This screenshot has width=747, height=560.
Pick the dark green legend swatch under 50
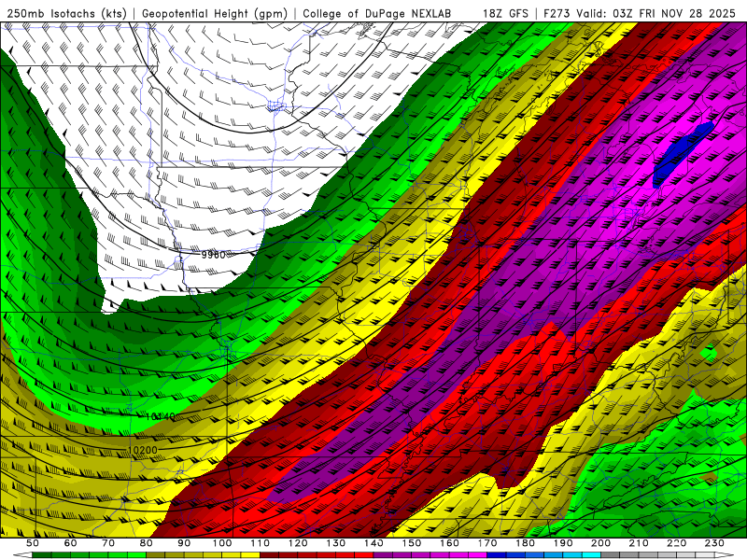(x=42, y=555)
